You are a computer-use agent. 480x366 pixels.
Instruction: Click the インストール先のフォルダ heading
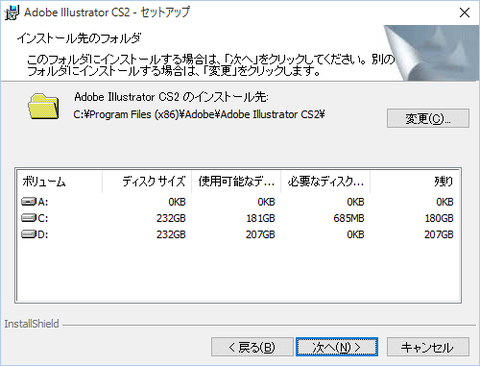pyautogui.click(x=79, y=38)
